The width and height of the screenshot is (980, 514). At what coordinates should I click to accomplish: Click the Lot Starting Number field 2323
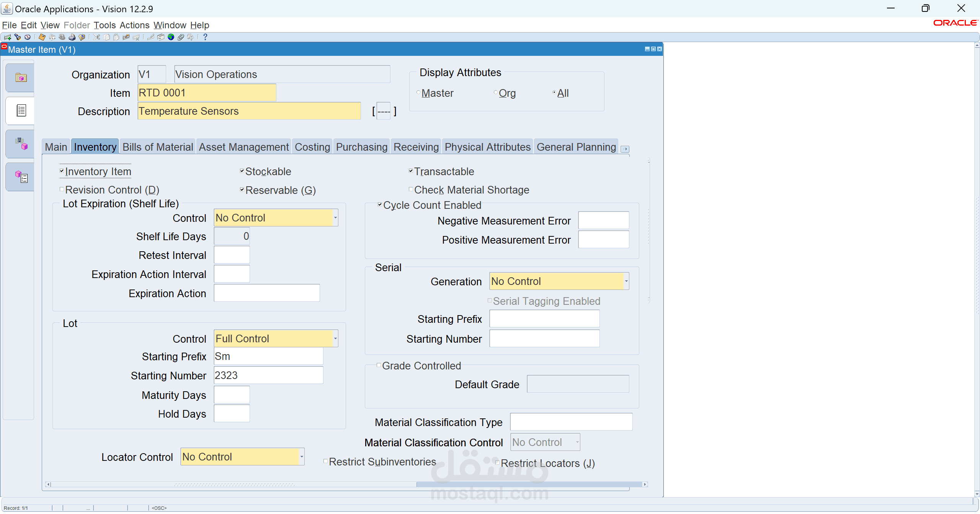tap(268, 376)
